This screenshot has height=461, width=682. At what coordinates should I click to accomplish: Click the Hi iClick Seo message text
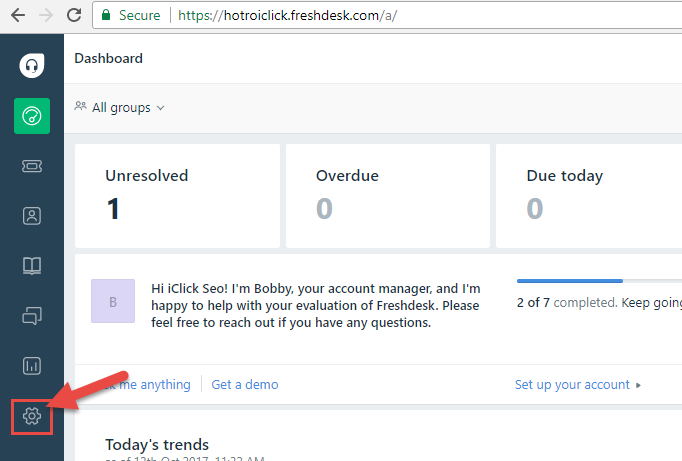(x=316, y=305)
